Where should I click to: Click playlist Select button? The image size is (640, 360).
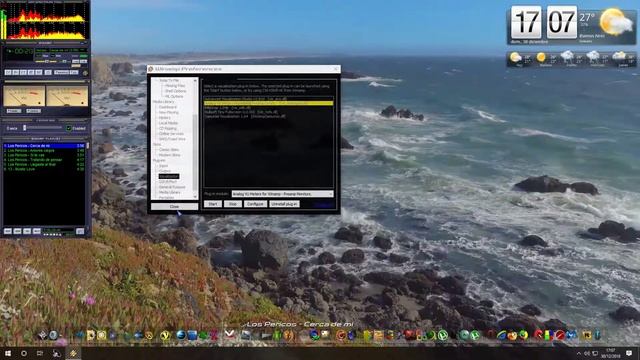27,231
